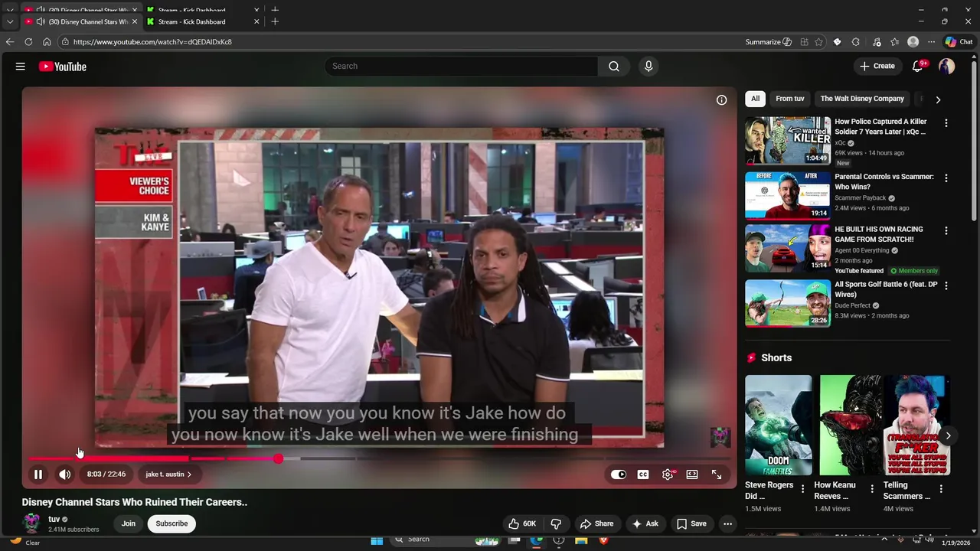Viewport: 980px width, 551px height.
Task: Click the channel watermark in player
Action: click(x=720, y=437)
